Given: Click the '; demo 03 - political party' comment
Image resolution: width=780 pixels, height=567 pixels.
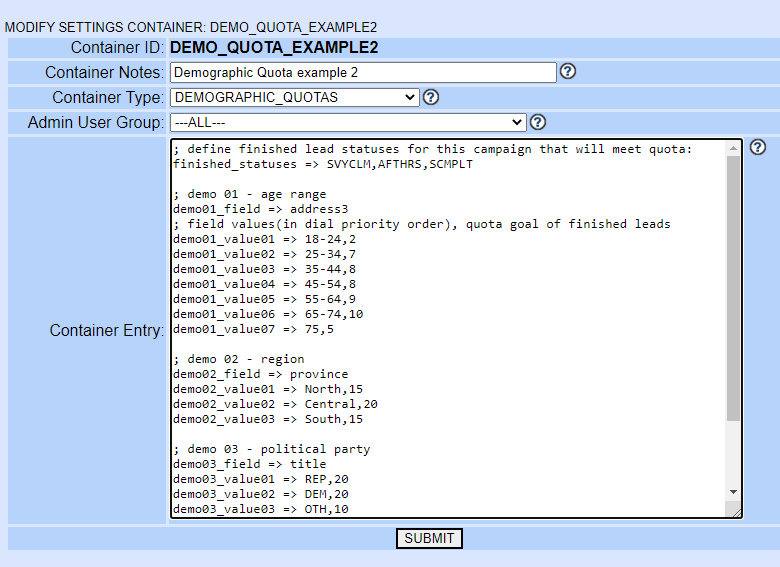Looking at the screenshot, I should pos(272,449).
